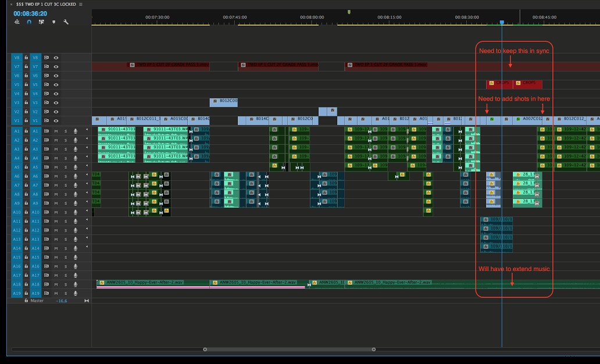Click voice-over record microphone on track A1
This screenshot has width=600, height=364.
(x=76, y=131)
